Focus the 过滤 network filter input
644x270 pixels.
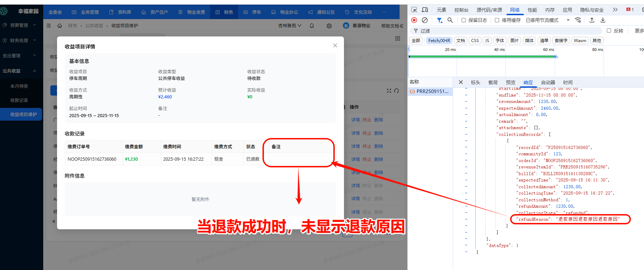click(507, 31)
